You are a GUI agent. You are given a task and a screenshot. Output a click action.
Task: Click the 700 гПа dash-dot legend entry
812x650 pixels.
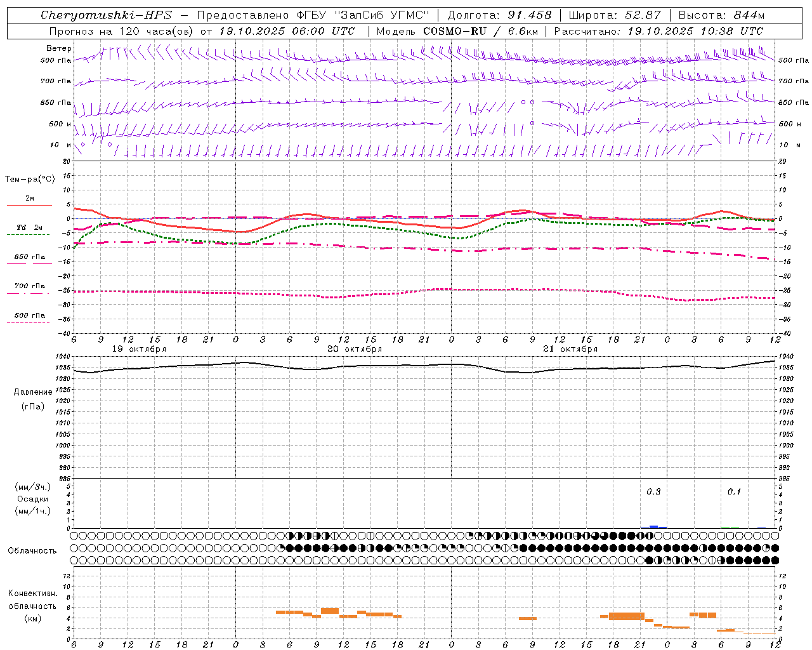pos(29,286)
